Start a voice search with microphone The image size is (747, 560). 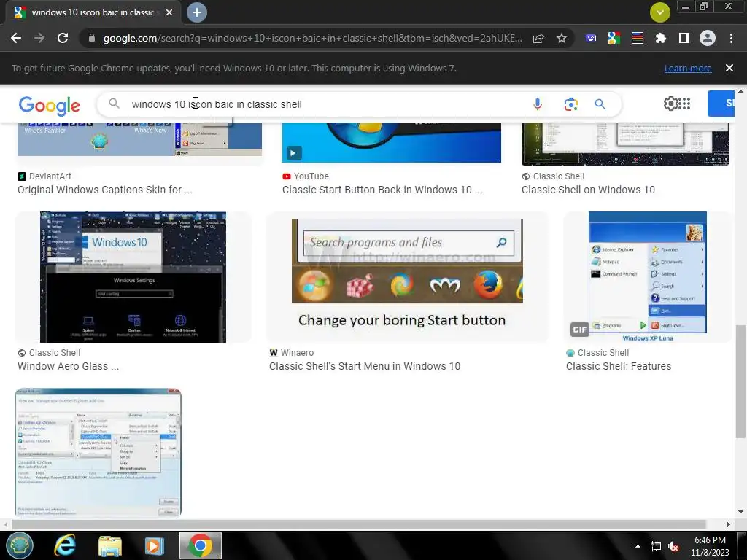tap(538, 104)
